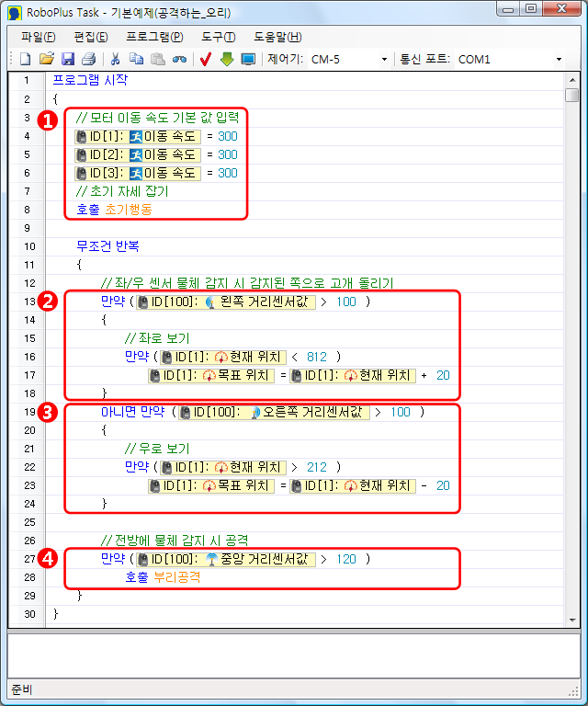Open the program output monitor icon

point(248,59)
